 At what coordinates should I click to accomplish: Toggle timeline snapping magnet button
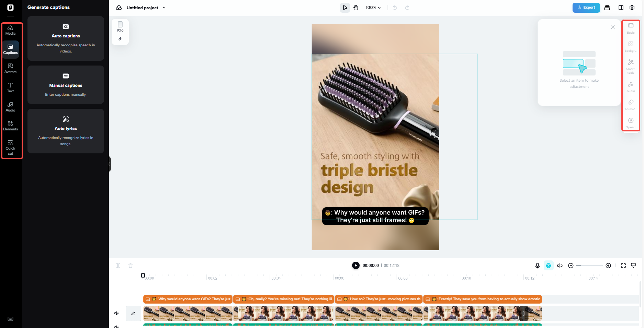[549, 266]
